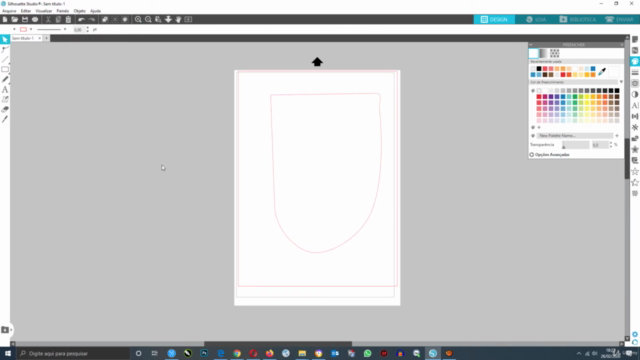
Task: Open the line style dropdown
Action: (x=65, y=29)
